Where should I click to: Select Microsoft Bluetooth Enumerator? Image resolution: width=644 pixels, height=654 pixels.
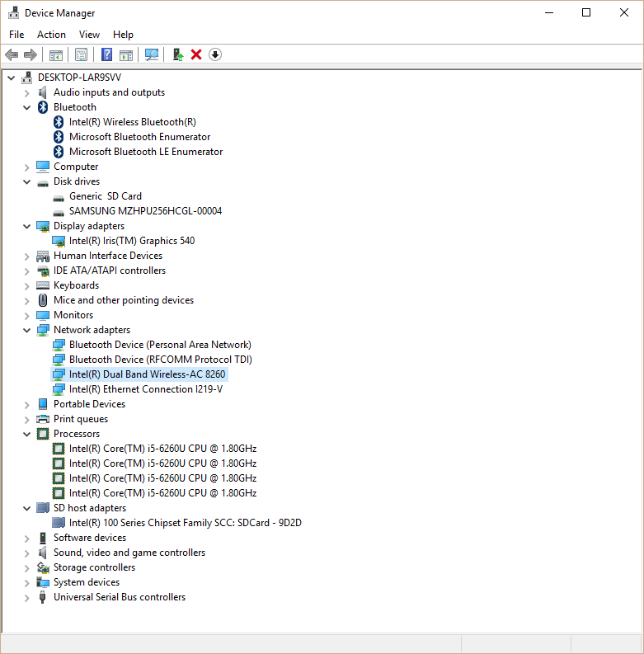(x=139, y=137)
